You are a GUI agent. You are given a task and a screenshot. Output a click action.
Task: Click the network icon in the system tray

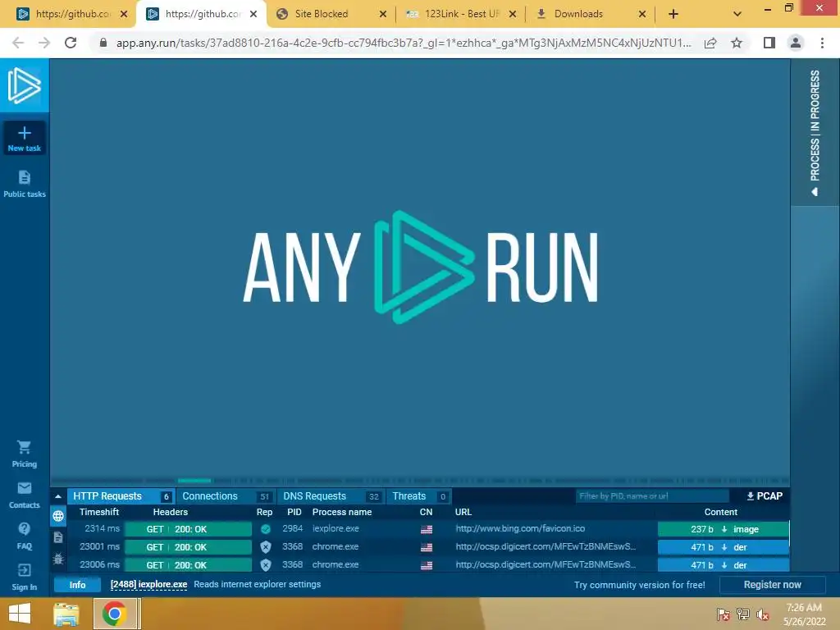click(x=743, y=614)
